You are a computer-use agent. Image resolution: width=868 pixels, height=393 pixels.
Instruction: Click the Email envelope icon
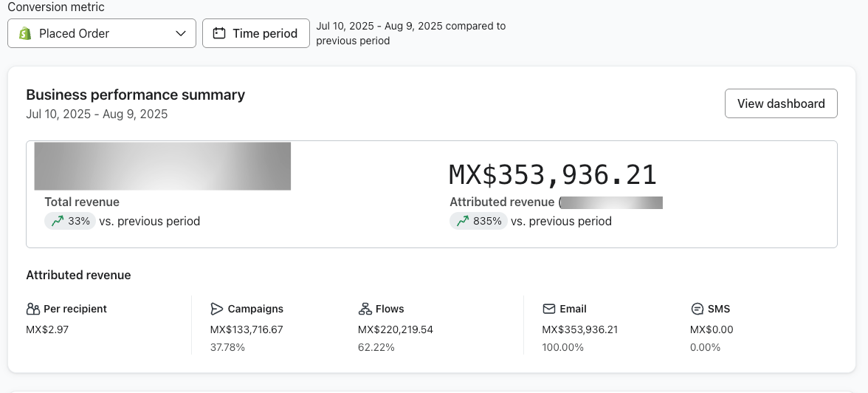coord(548,309)
